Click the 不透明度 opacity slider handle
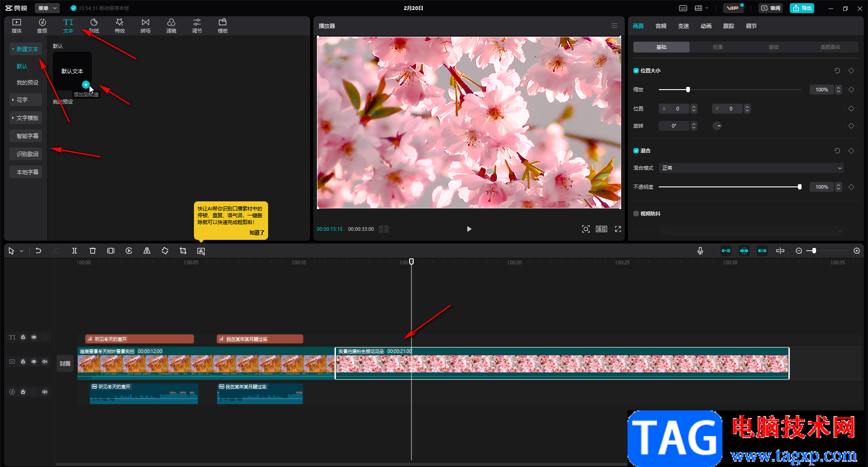The width and height of the screenshot is (868, 467). tap(800, 187)
